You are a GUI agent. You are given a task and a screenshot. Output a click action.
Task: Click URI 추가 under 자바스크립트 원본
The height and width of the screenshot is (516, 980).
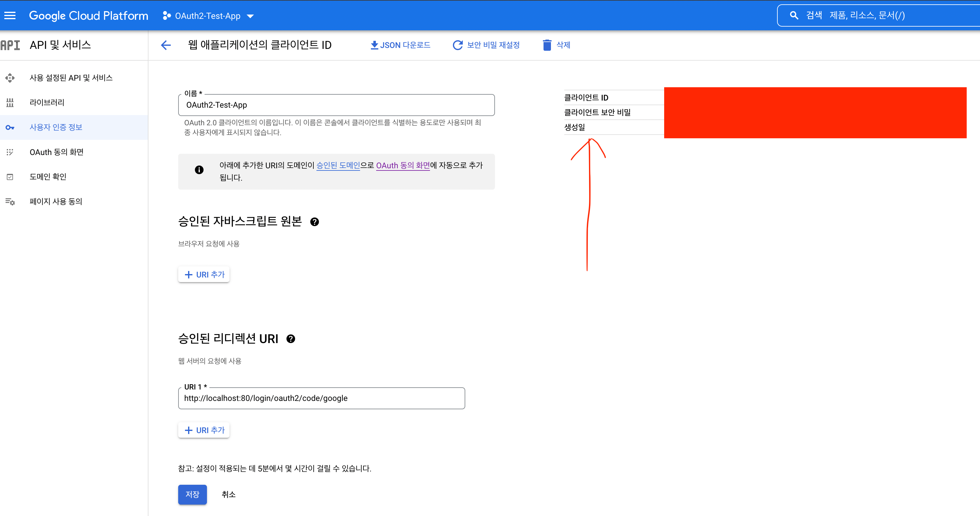point(204,274)
